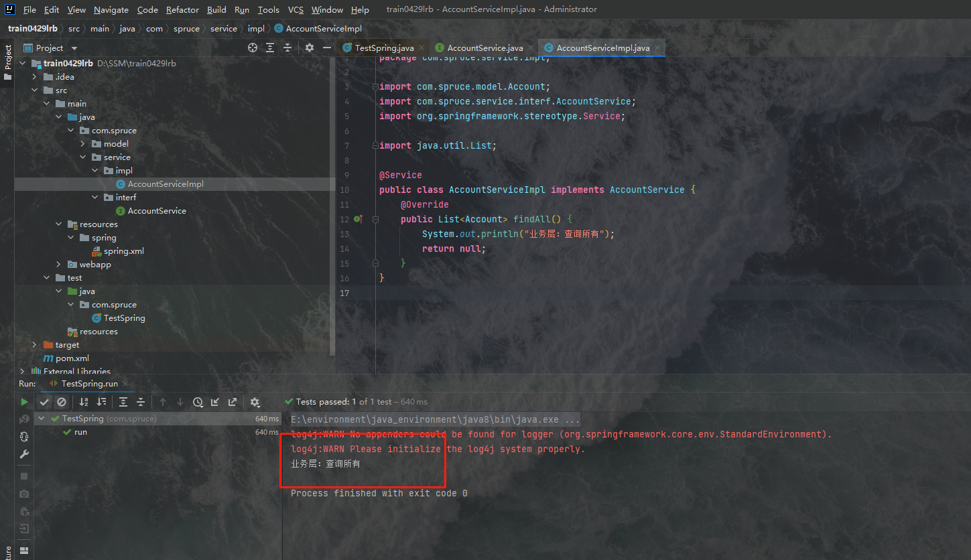Collapse the main folder arrow
Viewport: 971px width, 560px height.
pyautogui.click(x=47, y=104)
